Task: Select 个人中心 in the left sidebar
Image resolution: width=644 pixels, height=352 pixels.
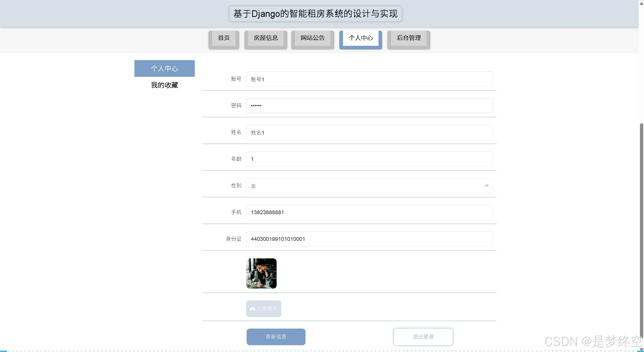Action: 164,68
